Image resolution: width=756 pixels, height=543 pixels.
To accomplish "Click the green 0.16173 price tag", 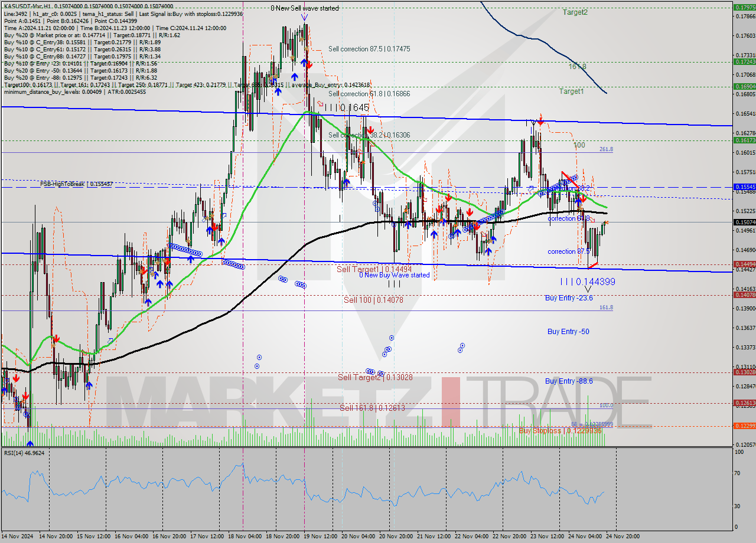I will point(744,140).
